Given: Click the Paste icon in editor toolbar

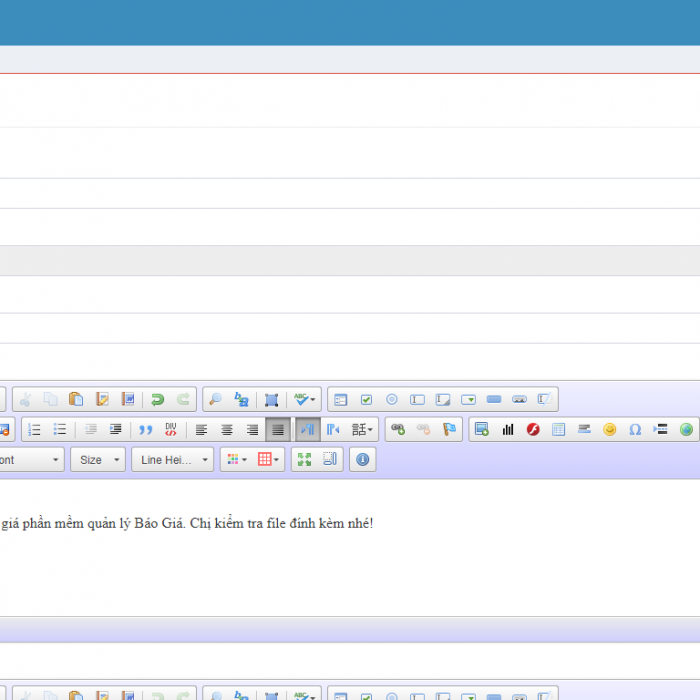Looking at the screenshot, I should [x=76, y=400].
